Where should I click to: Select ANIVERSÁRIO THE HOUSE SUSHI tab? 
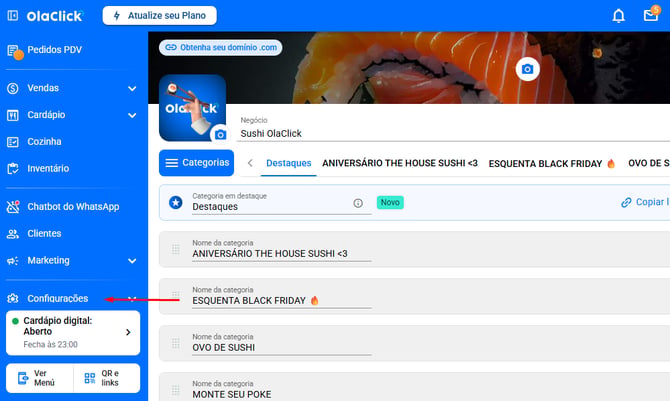click(400, 163)
